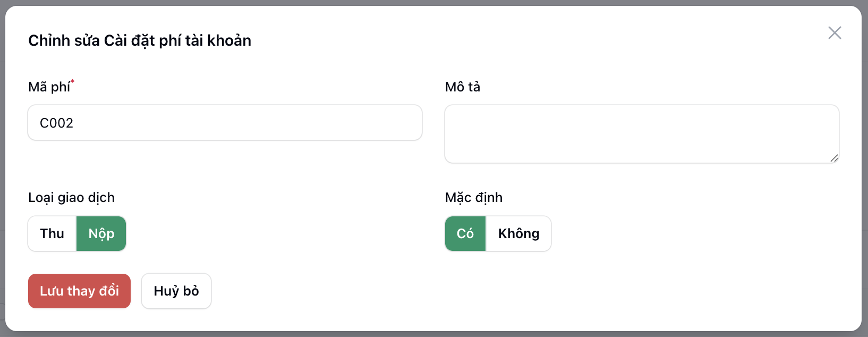Click inside the Mô tả text area
The width and height of the screenshot is (868, 337).
(x=641, y=133)
